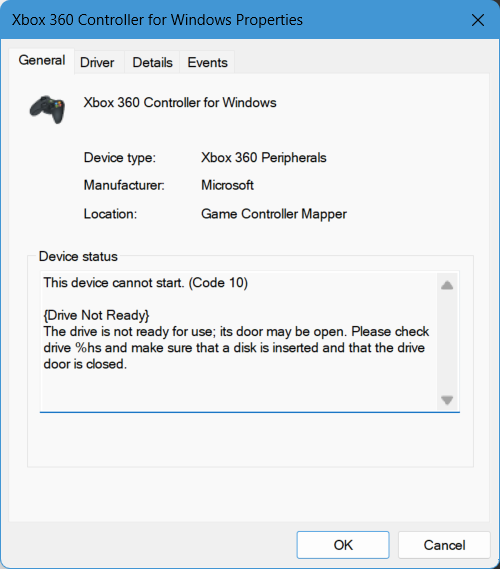Click the Xbox controller device icon
Image resolution: width=500 pixels, height=569 pixels.
pos(47,109)
